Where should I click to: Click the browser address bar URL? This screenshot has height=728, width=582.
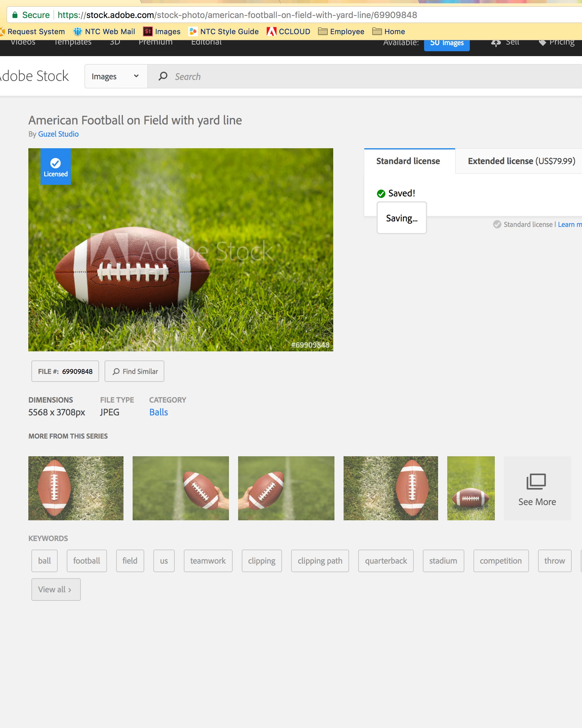tap(237, 15)
